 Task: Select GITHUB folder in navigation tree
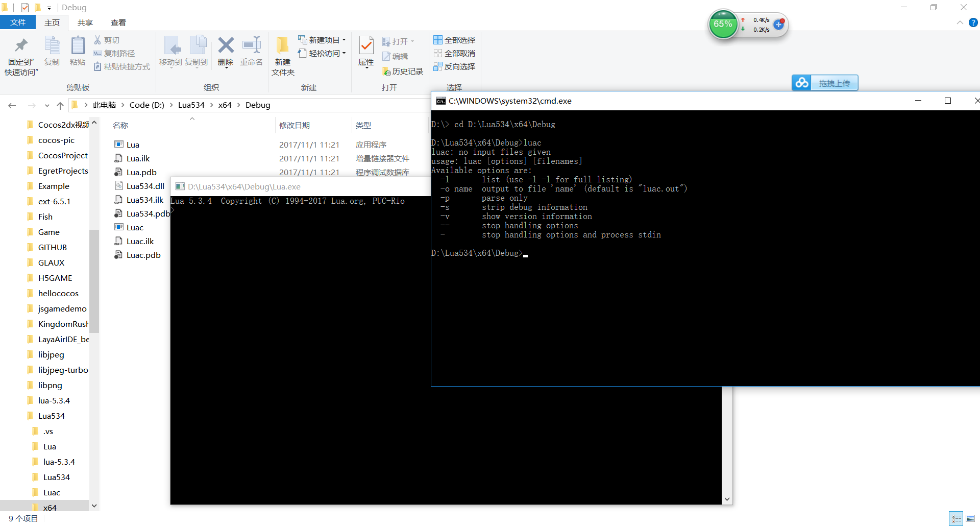52,247
